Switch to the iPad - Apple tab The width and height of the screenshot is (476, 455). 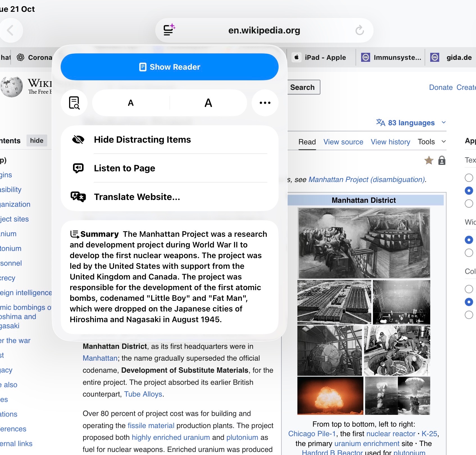(x=321, y=58)
